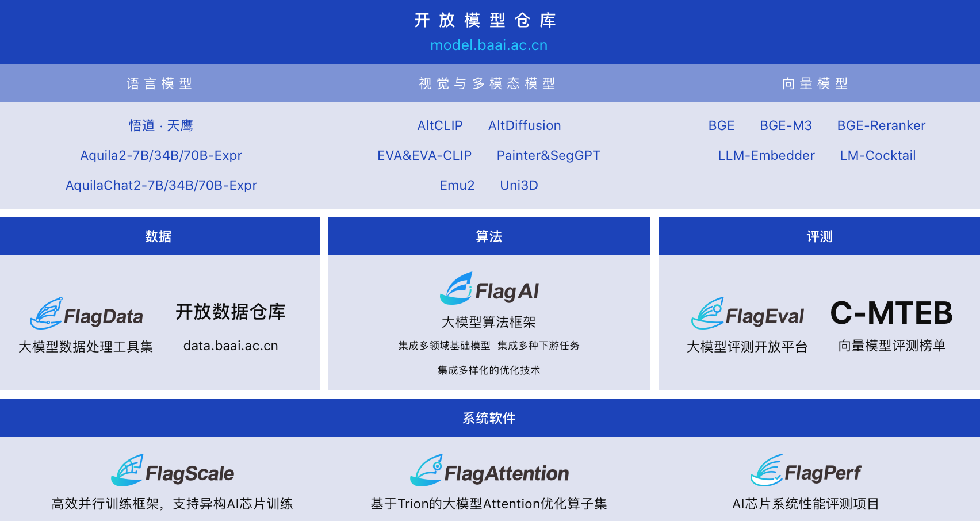Click the 数据 section header
Screen dimensions: 980x521
[159, 236]
